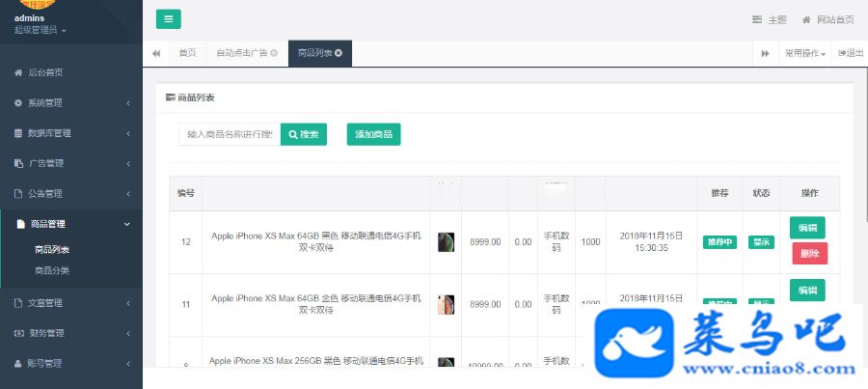Click the copy icon beside 广告管理
This screenshot has width=868, height=389.
(x=18, y=163)
